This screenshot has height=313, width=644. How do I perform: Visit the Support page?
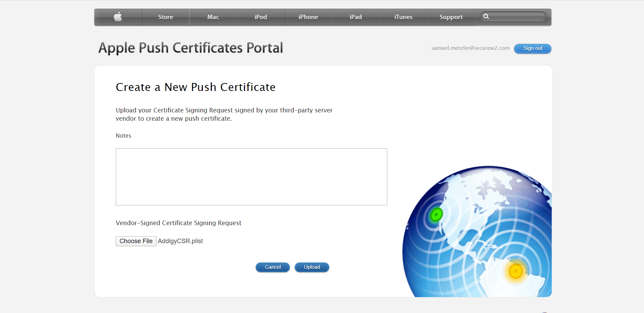(451, 17)
